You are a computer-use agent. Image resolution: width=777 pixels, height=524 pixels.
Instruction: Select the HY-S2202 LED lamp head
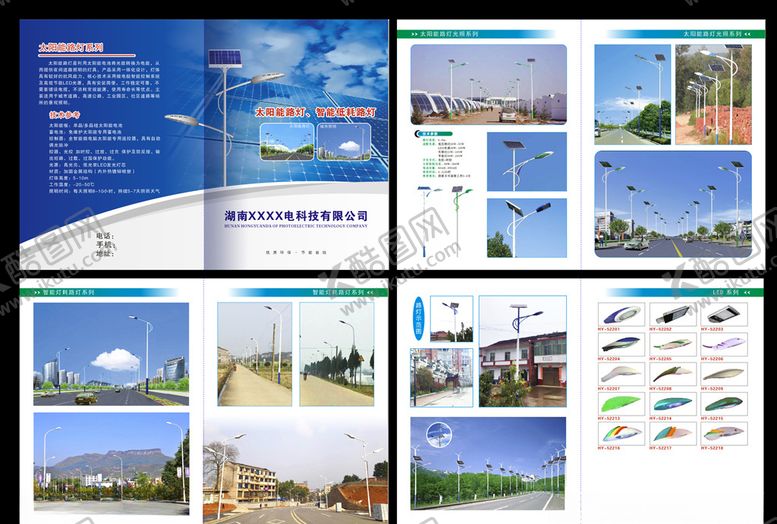[x=671, y=315]
